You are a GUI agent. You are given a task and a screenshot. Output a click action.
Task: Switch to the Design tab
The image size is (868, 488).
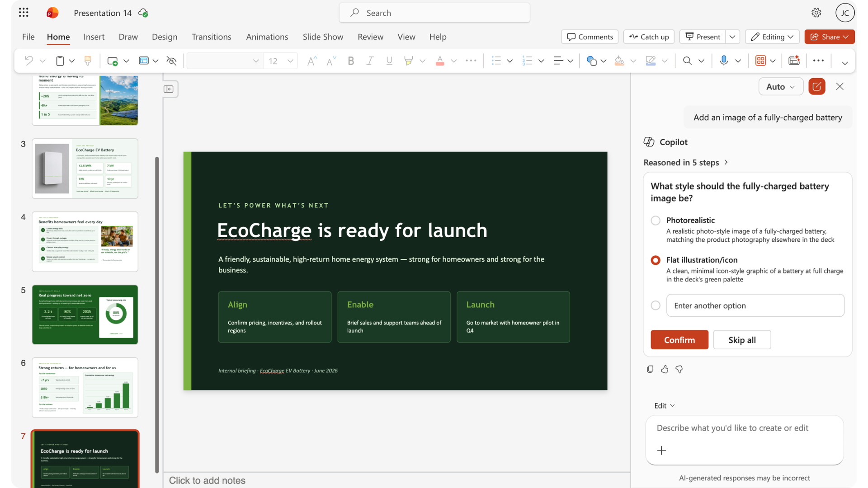[165, 37]
